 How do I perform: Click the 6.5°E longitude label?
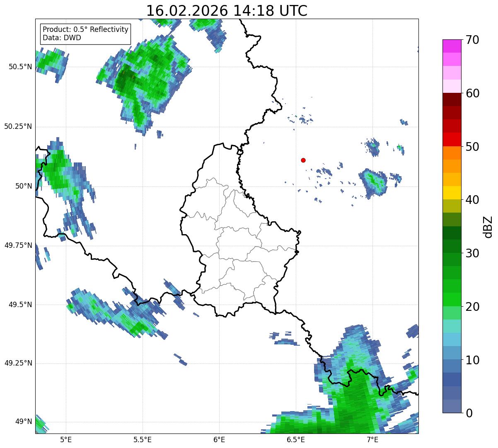[x=296, y=440]
